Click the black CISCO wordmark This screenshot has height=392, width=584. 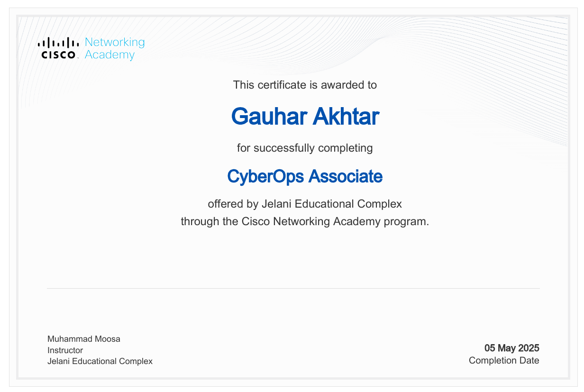(58, 55)
